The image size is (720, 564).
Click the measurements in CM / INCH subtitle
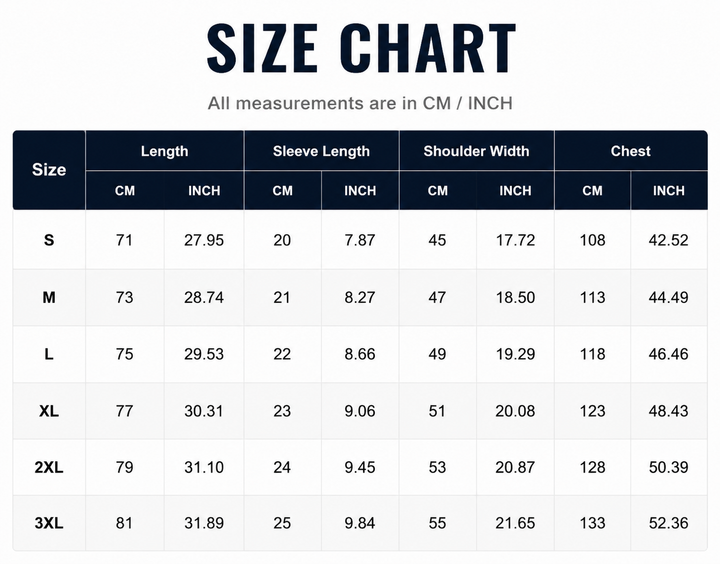360,103
